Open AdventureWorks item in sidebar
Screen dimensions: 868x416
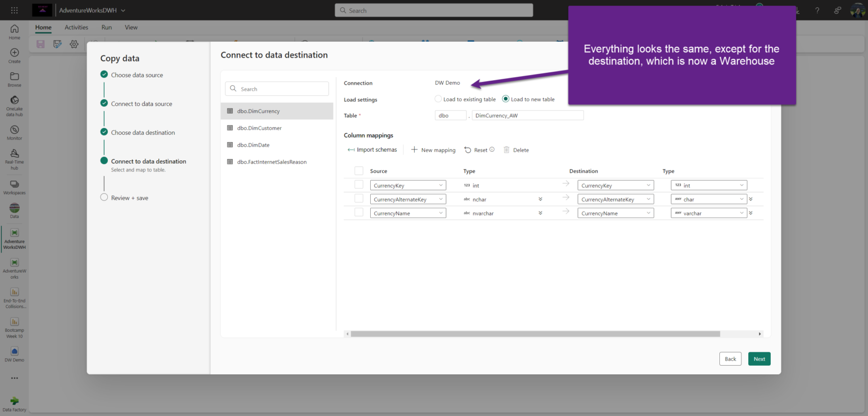[14, 268]
